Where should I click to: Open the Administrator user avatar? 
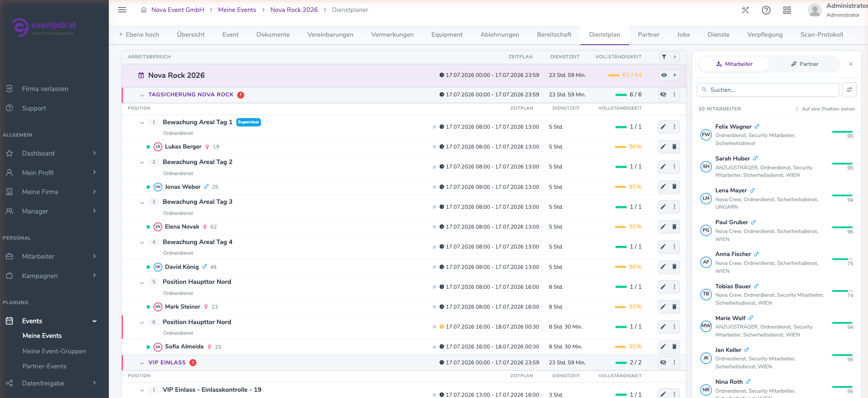(x=815, y=10)
